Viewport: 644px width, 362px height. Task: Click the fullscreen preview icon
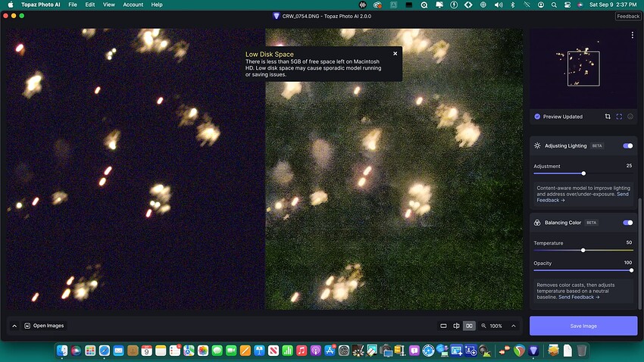[619, 117]
